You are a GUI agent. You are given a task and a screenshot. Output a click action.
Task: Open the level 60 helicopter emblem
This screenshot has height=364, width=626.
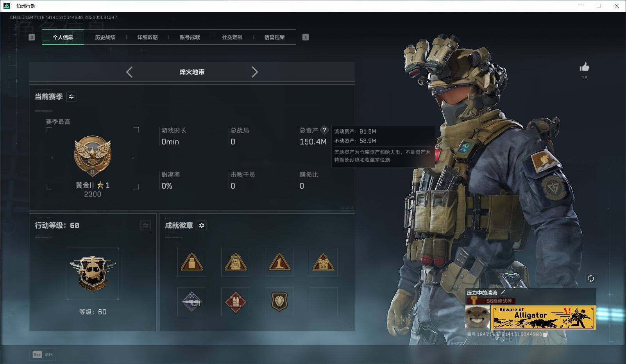(93, 273)
